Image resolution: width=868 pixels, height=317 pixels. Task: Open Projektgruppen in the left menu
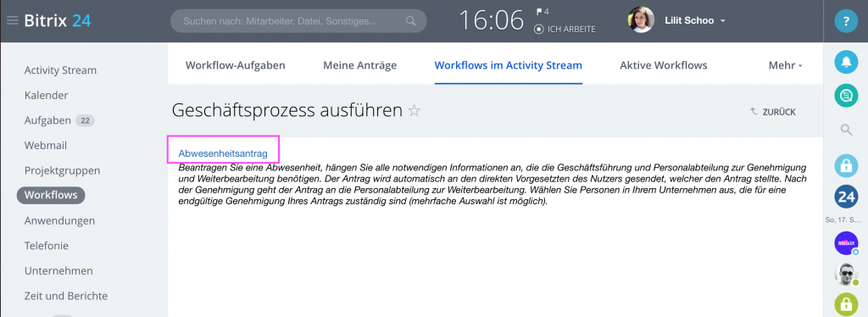click(x=62, y=170)
